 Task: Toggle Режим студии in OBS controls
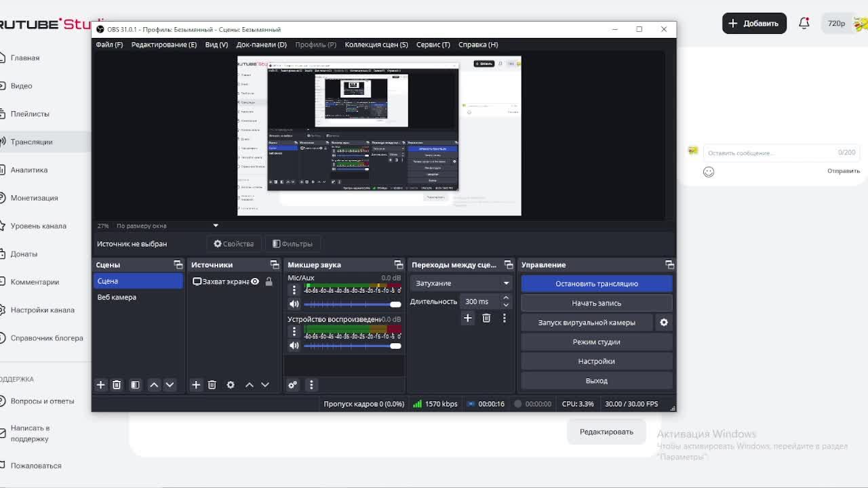[x=597, y=342]
